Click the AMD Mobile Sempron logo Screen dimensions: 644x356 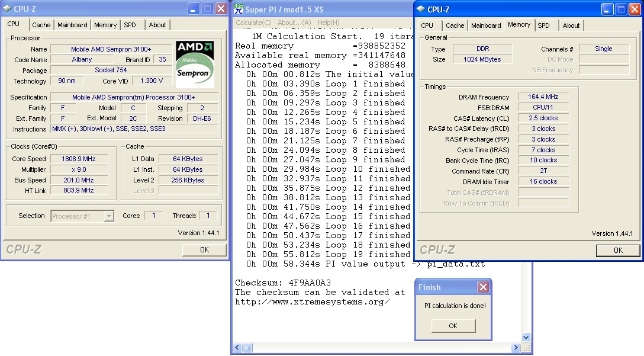pyautogui.click(x=195, y=64)
